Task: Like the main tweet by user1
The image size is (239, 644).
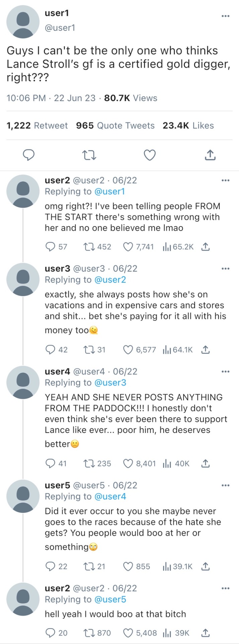Action: [x=149, y=155]
